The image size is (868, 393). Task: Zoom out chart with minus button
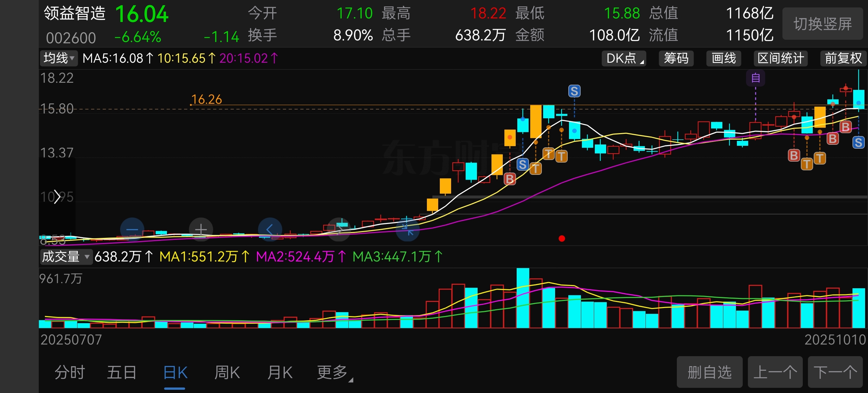coord(132,230)
